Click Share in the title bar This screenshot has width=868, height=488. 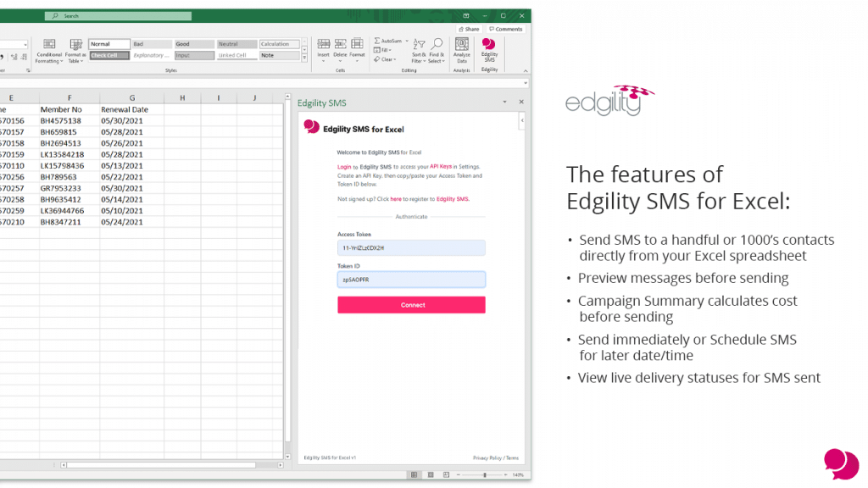point(469,28)
